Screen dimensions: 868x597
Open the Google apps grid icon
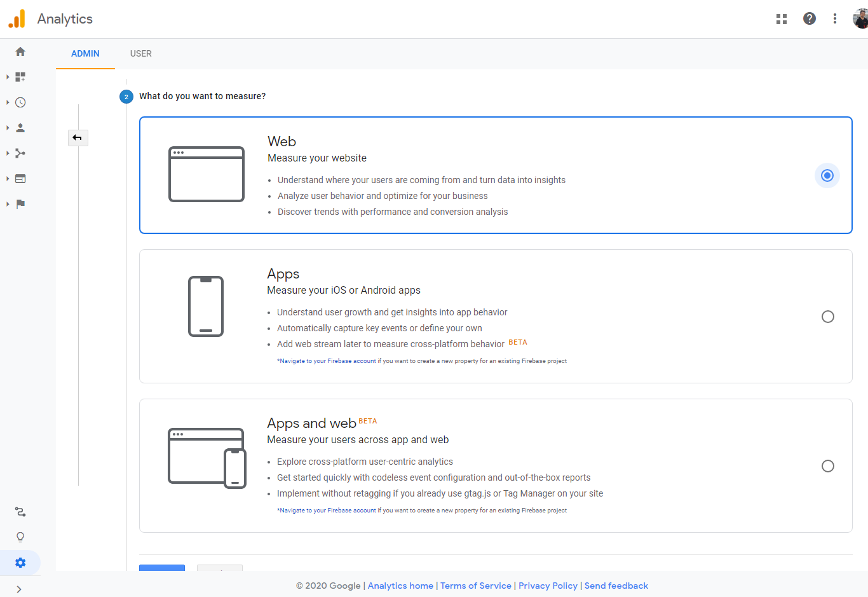782,19
